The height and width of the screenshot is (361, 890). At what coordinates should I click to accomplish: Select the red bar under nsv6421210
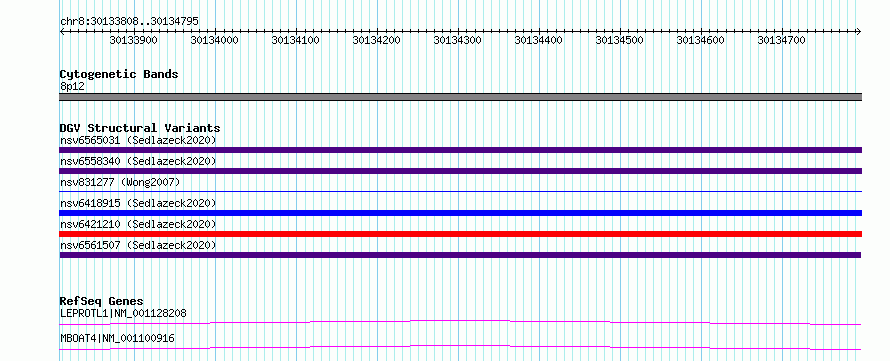click(460, 234)
